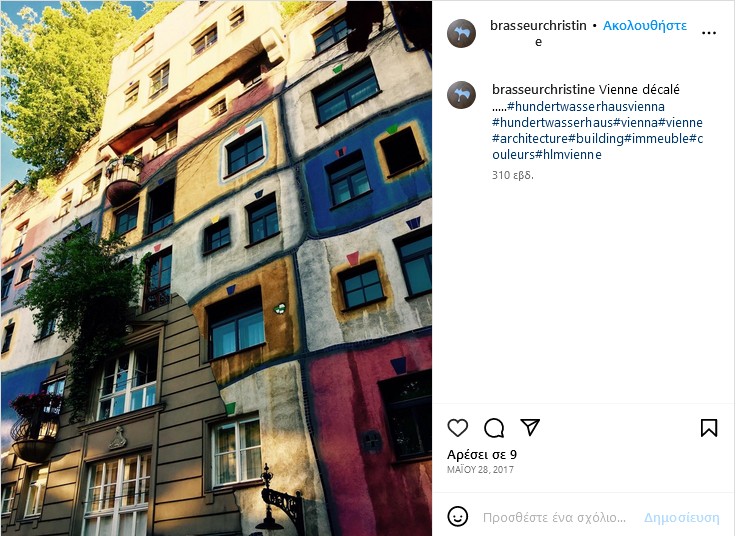Screen dimensions: 736x536
Task: Open the #hundertwasserhaus hashtag
Action: (552, 123)
